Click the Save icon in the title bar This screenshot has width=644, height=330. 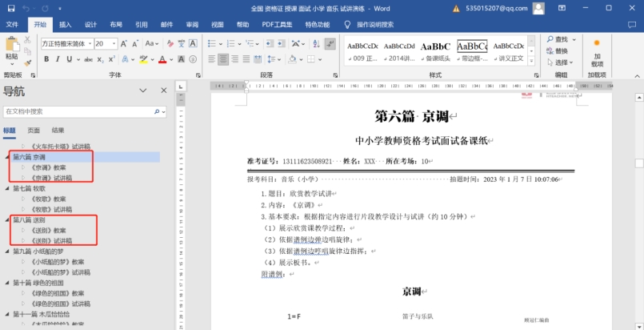10,8
